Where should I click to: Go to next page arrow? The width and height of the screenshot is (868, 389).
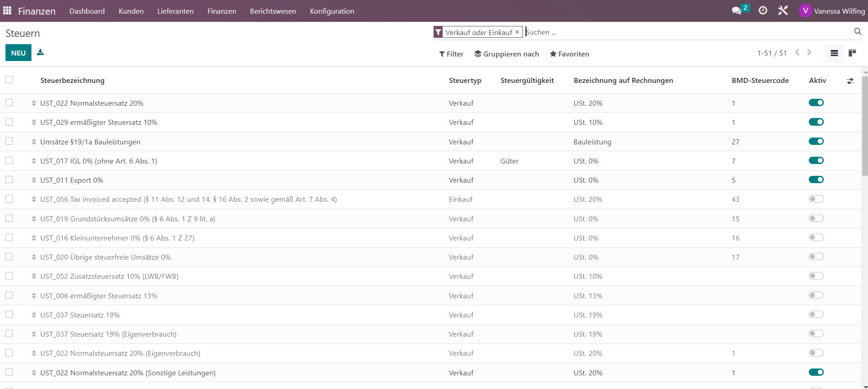click(x=809, y=52)
